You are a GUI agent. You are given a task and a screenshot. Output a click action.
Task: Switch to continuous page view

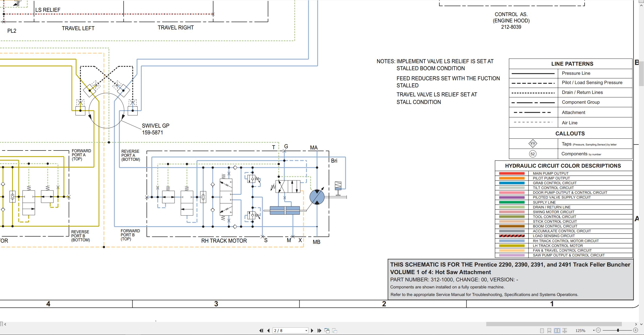(x=549, y=330)
